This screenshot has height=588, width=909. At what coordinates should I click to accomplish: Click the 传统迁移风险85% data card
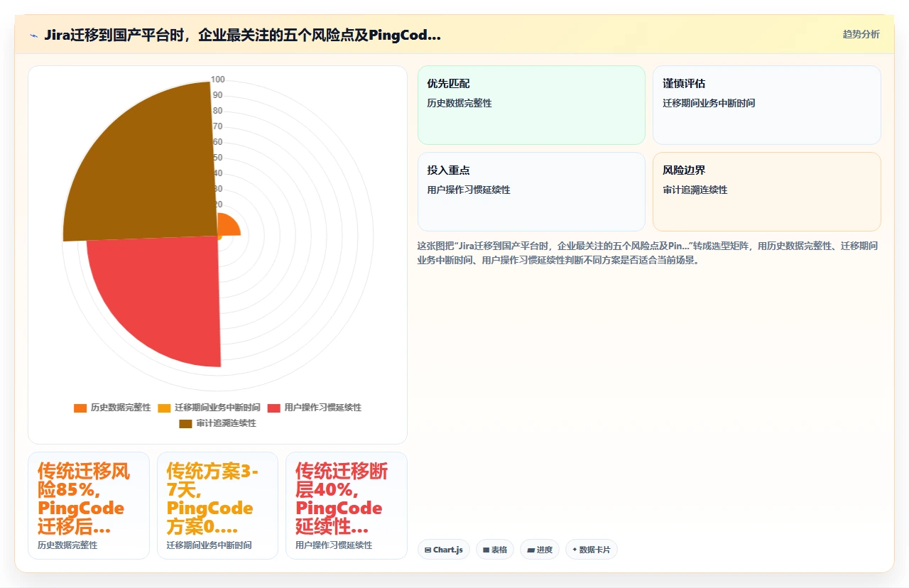click(x=89, y=506)
